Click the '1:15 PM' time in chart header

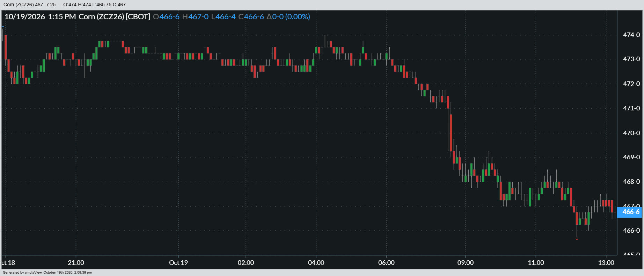(62, 17)
